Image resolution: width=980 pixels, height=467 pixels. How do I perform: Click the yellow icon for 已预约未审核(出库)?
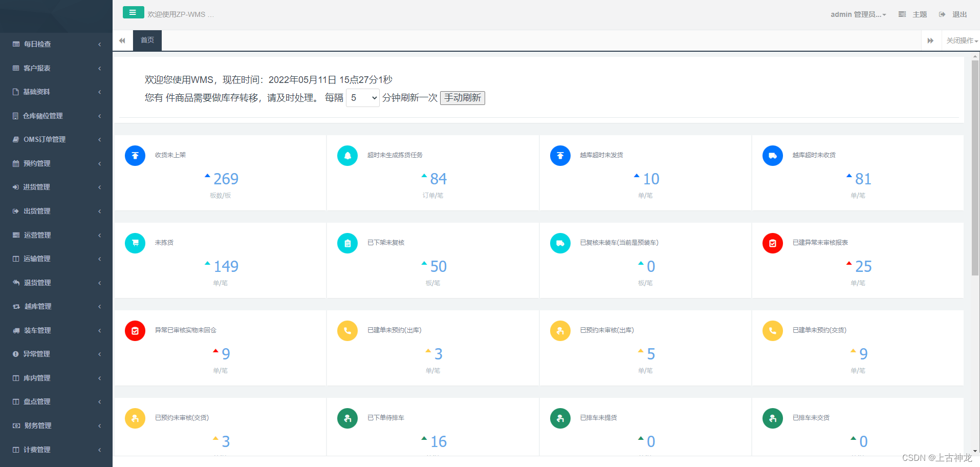[560, 331]
